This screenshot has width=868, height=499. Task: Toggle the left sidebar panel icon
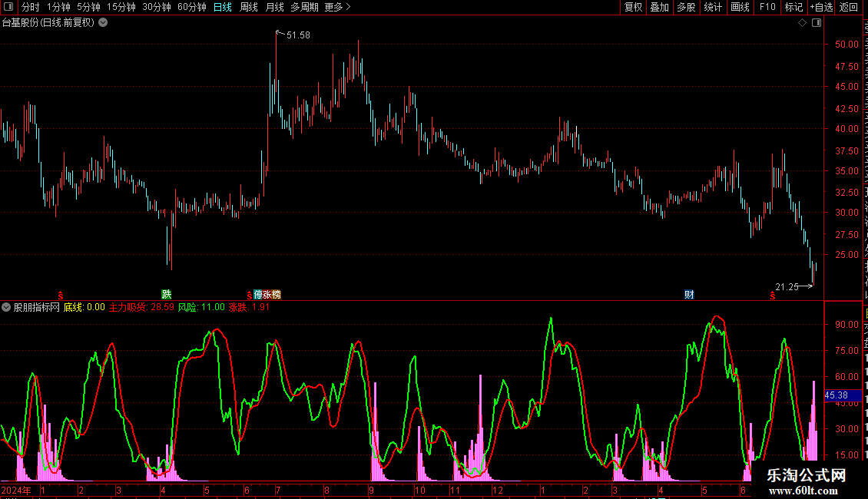(8, 7)
